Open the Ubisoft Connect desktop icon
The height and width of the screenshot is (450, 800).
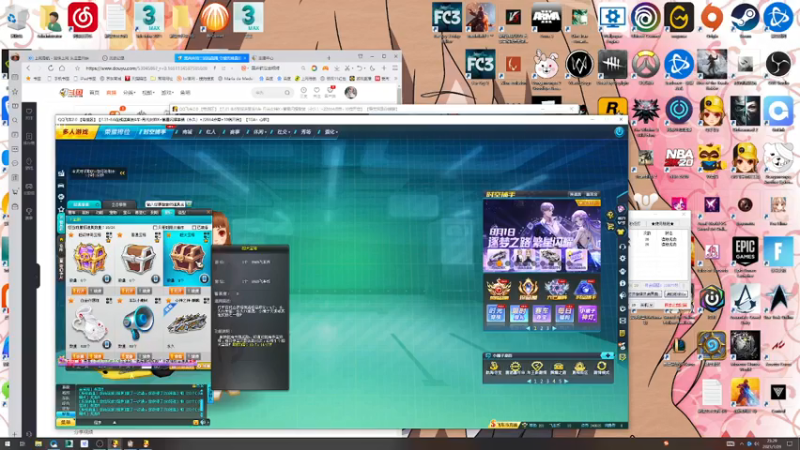point(645,18)
